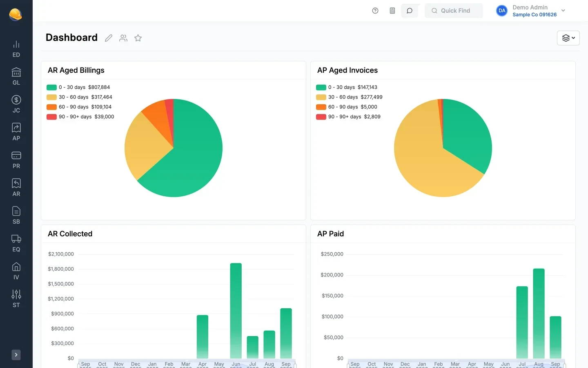Open the AP accounts payable module
This screenshot has height=368, width=588.
pos(16,132)
